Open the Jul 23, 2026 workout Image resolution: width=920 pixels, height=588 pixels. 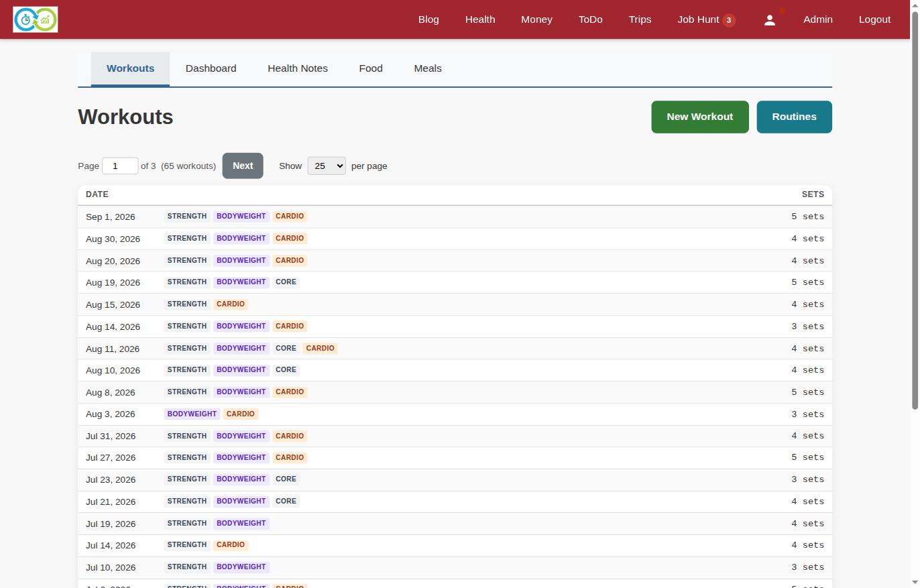[x=455, y=479]
